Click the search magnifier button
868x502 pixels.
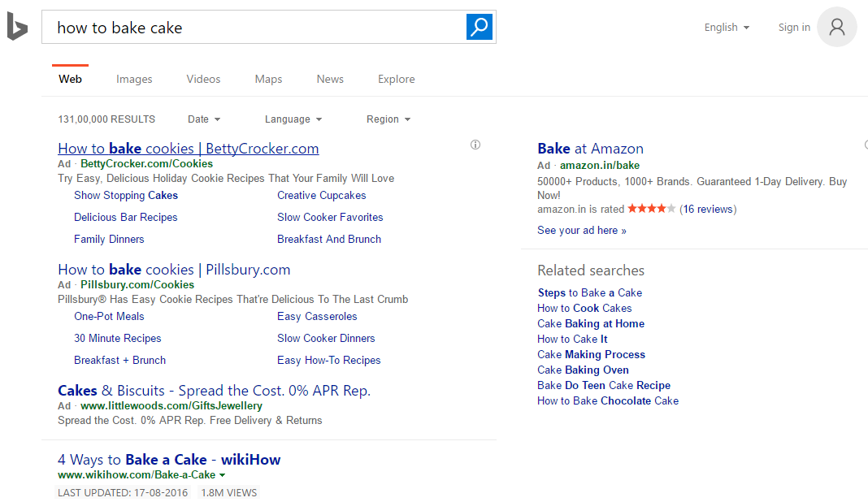pyautogui.click(x=479, y=27)
